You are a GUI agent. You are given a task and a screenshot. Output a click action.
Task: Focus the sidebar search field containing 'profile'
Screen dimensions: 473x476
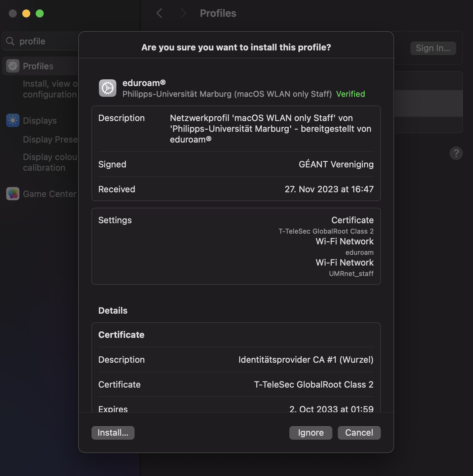pos(40,41)
